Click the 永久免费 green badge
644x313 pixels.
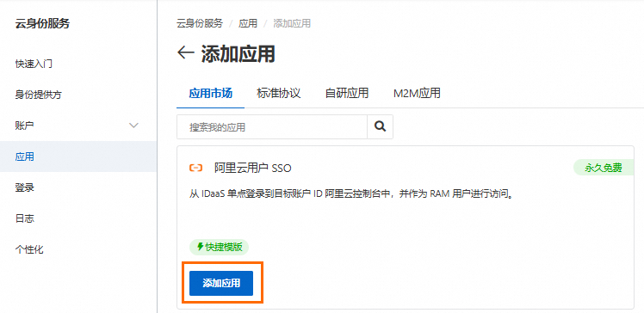604,168
